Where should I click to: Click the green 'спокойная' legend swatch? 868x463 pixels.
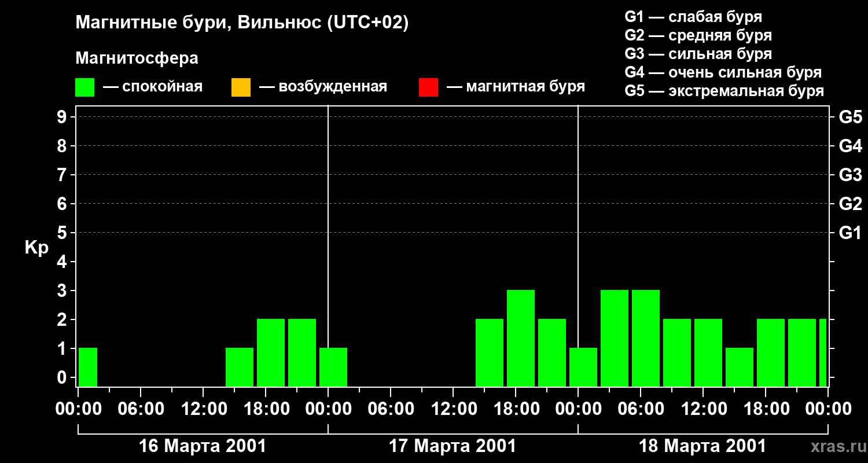85,87
